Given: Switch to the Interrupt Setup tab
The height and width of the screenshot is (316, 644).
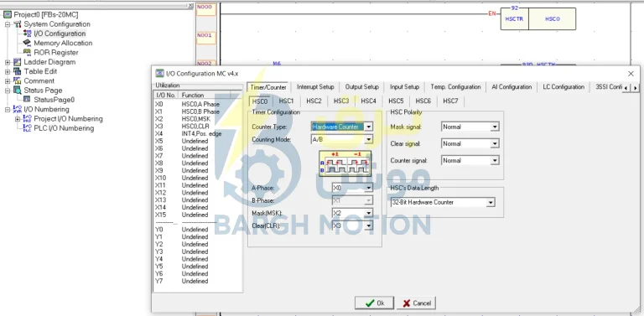Looking at the screenshot, I should click(315, 87).
